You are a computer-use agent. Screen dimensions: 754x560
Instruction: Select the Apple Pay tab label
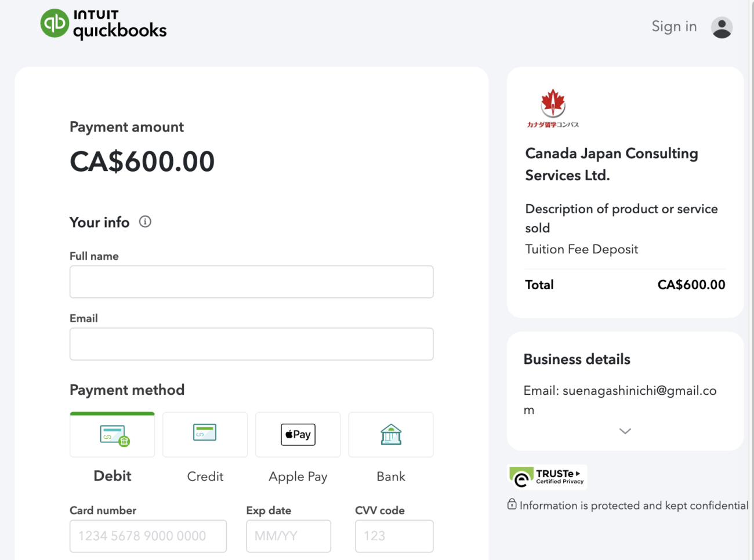click(298, 477)
